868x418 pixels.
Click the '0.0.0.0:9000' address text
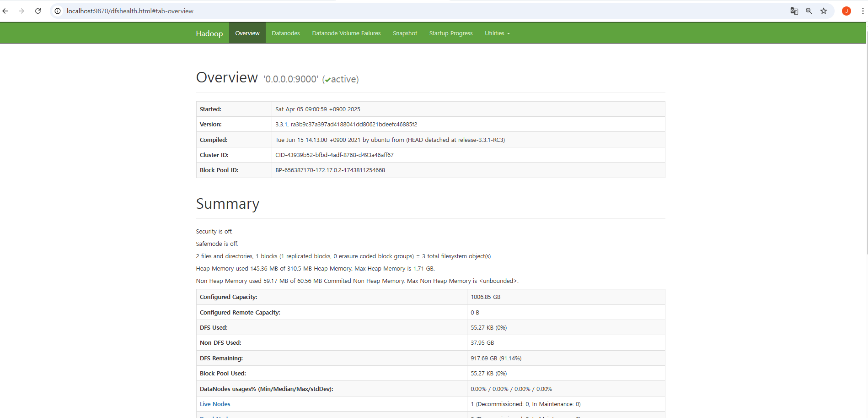[291, 79]
